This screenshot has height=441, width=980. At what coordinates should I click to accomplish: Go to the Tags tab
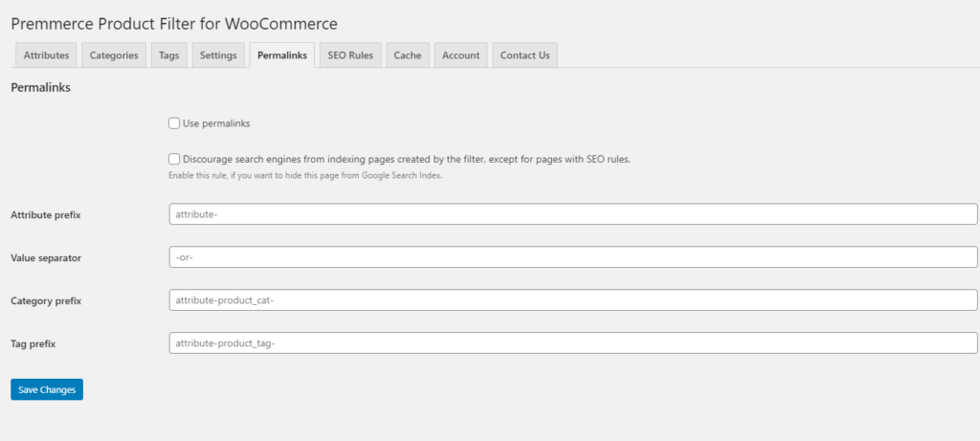click(x=169, y=55)
